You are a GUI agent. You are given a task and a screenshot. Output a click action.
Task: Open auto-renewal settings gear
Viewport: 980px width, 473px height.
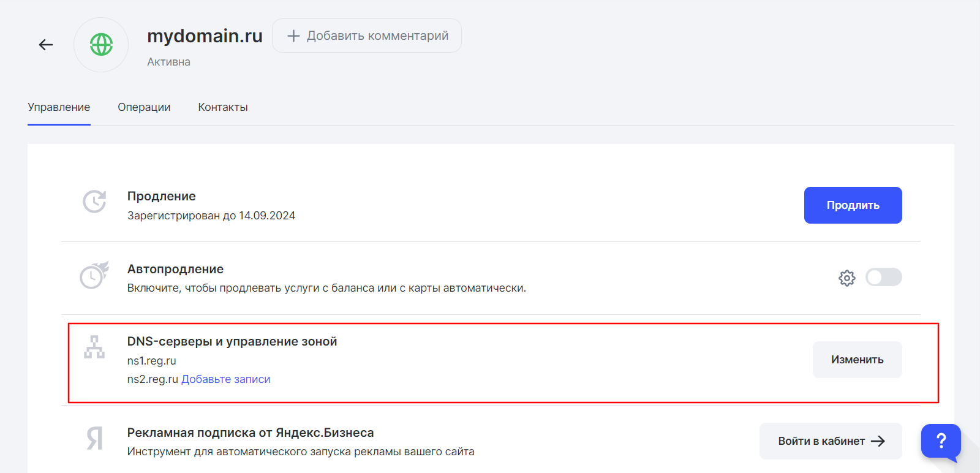pyautogui.click(x=846, y=278)
